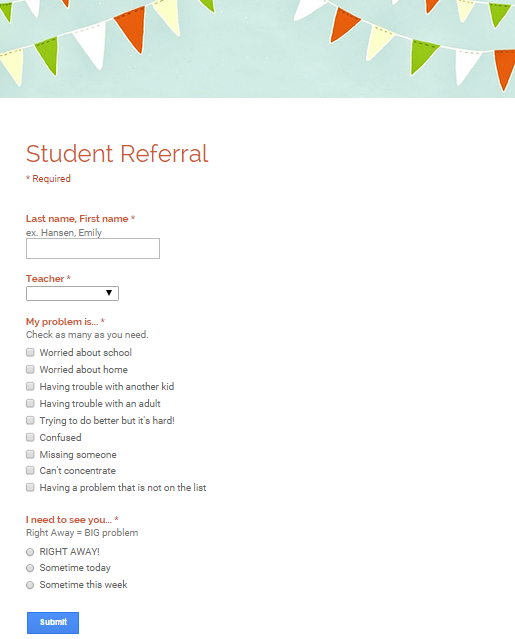Click the Teacher dropdown arrow icon
The image size is (515, 639).
click(109, 293)
